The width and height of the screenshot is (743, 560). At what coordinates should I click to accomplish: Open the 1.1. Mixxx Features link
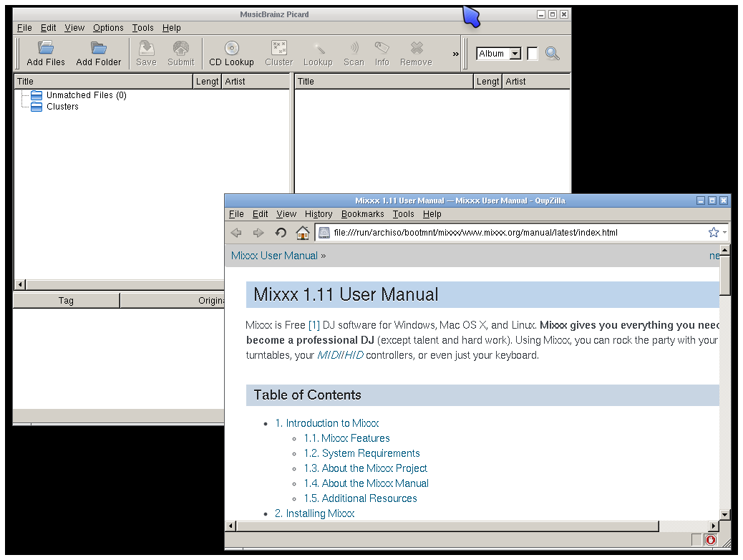click(347, 438)
